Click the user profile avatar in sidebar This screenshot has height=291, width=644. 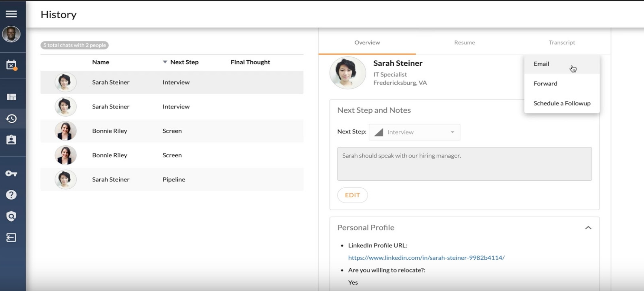(x=11, y=34)
